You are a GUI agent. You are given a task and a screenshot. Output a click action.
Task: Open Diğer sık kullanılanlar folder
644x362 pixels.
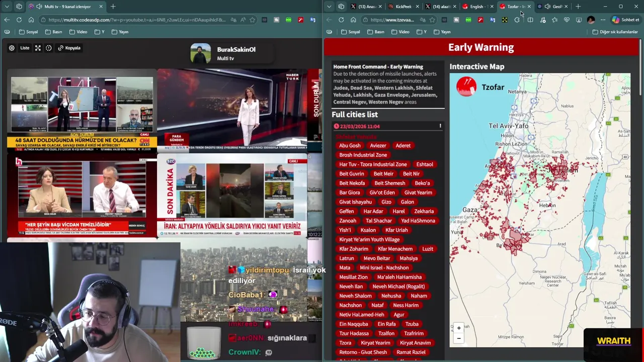click(x=615, y=32)
